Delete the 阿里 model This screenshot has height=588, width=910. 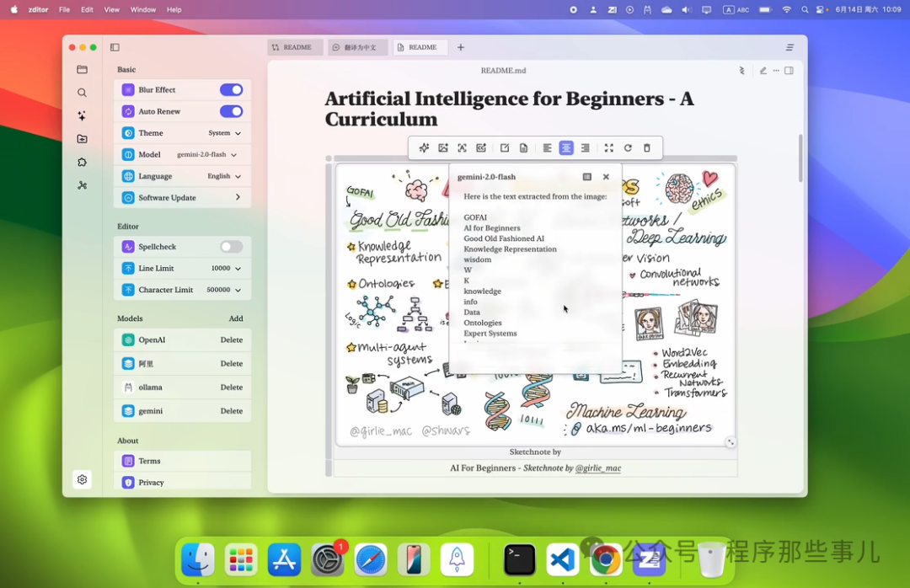232,363
